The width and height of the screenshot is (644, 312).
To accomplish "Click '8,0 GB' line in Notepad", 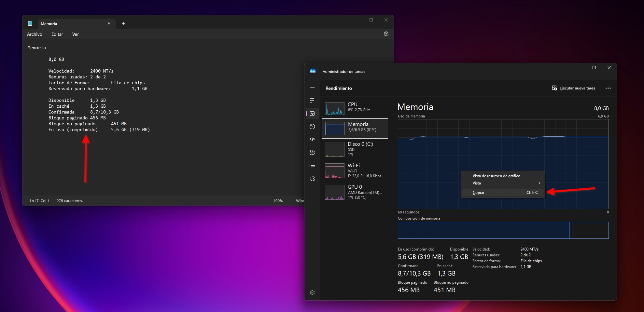I will tap(56, 59).
